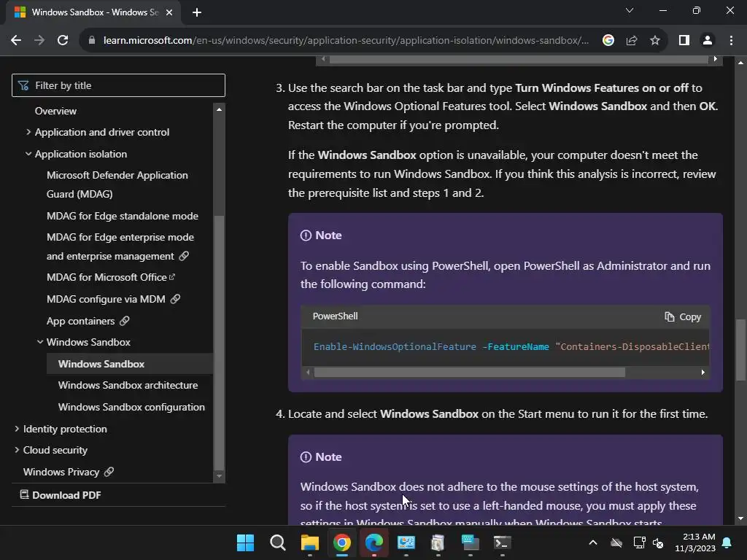
Task: Show hidden system tray icons
Action: 593,542
